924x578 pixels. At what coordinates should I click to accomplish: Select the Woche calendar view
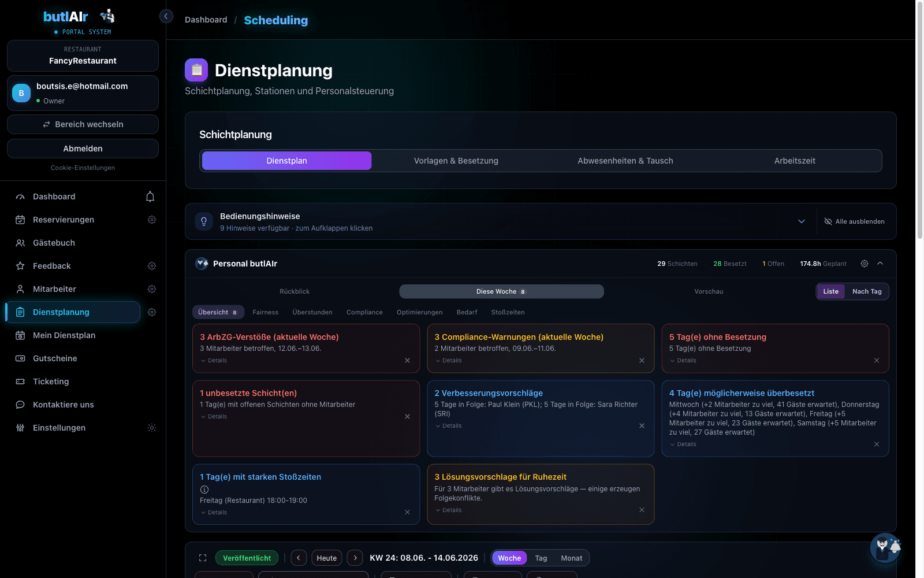pyautogui.click(x=509, y=558)
